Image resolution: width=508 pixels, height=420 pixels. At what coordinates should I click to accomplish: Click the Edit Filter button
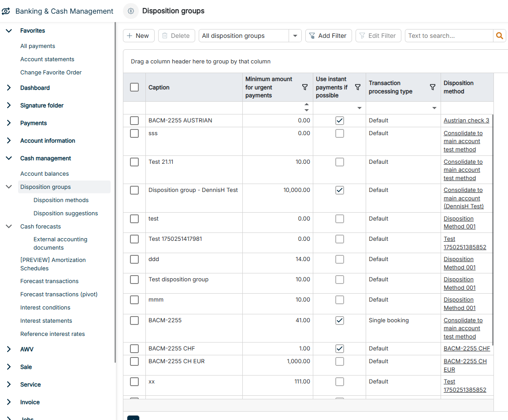[x=378, y=36]
